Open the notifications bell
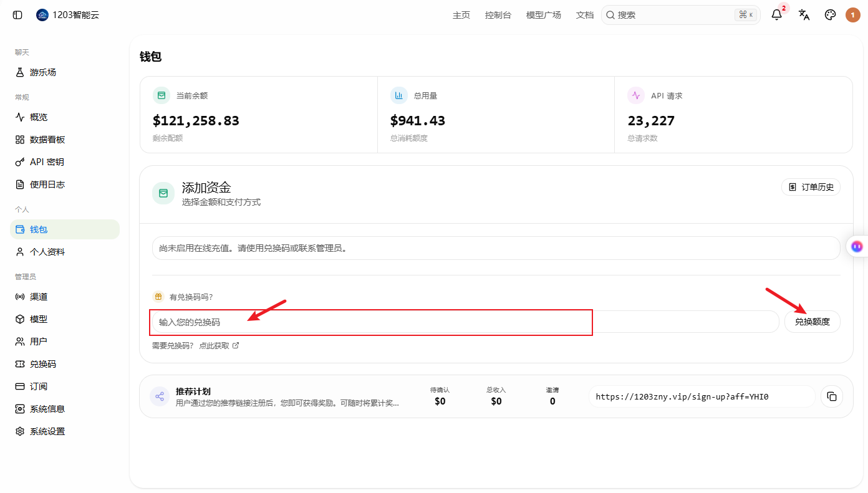The image size is (868, 493). pyautogui.click(x=776, y=15)
